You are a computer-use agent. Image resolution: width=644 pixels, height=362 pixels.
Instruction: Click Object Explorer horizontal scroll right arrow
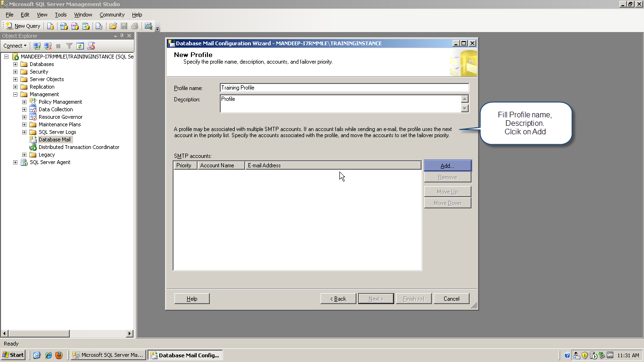[x=130, y=334]
